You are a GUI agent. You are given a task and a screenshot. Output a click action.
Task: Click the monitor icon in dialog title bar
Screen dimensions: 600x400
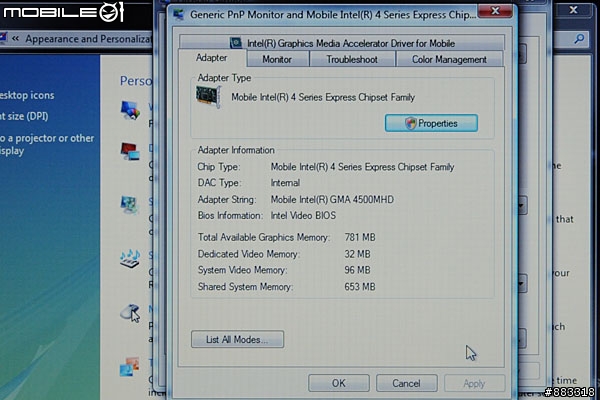pos(178,15)
